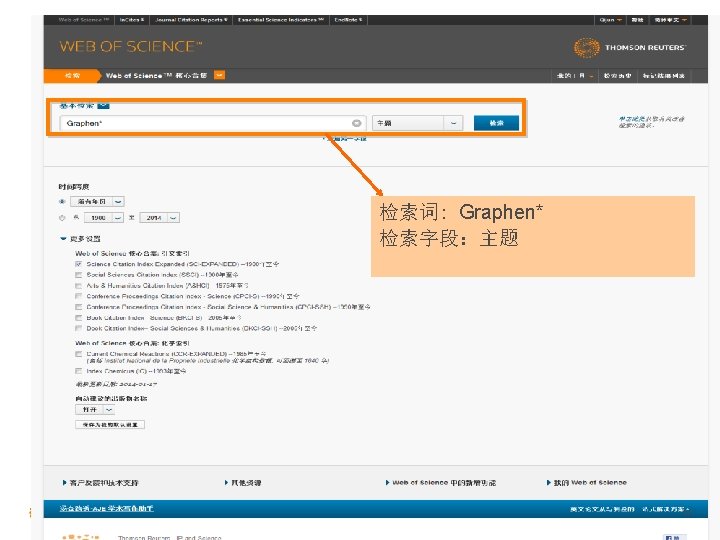Open the end year dropdown showing 2014
This screenshot has width=720, height=540.
pos(159,218)
